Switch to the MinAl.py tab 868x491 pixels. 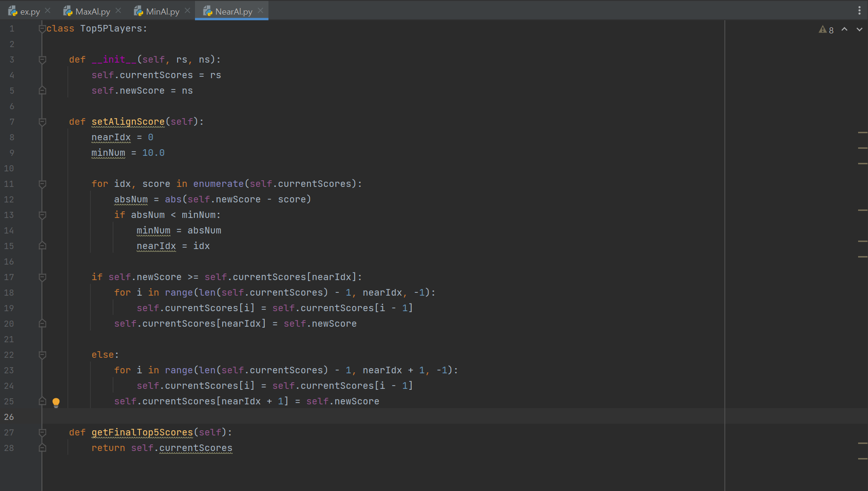pyautogui.click(x=162, y=11)
